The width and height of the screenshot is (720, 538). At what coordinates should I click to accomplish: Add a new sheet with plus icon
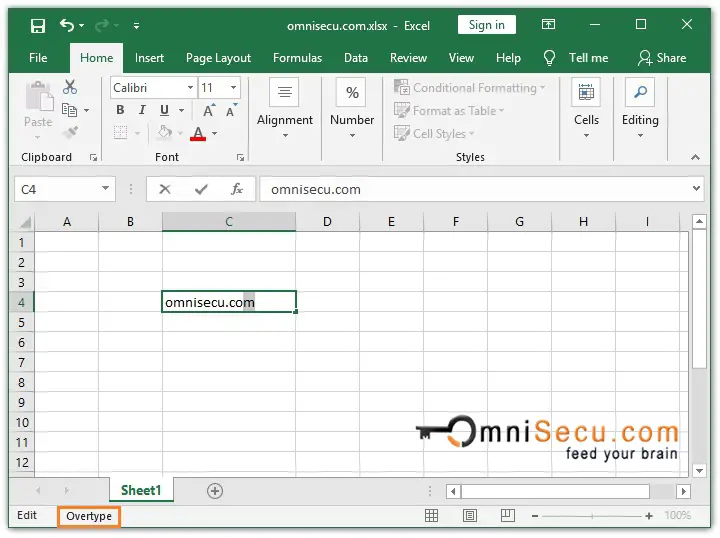(x=215, y=491)
